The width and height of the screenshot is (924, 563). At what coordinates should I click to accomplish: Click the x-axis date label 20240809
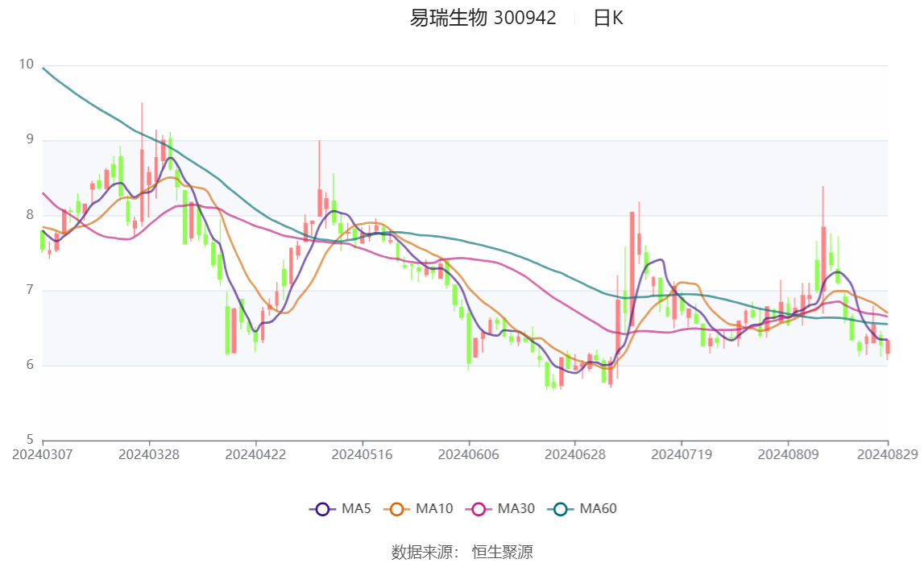tap(789, 454)
